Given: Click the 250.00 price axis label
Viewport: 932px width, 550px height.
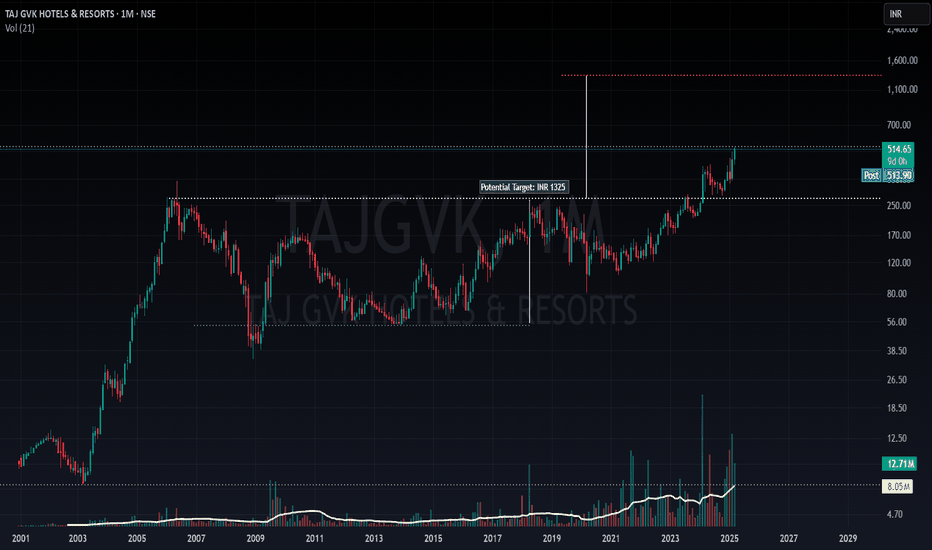Looking at the screenshot, I should coord(899,206).
